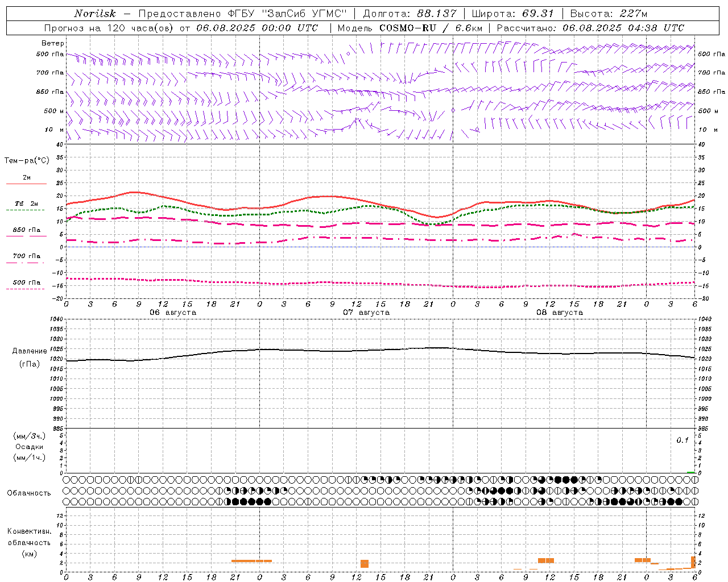Click the orange convective bar at 12 hours, 07 августа

365,564
